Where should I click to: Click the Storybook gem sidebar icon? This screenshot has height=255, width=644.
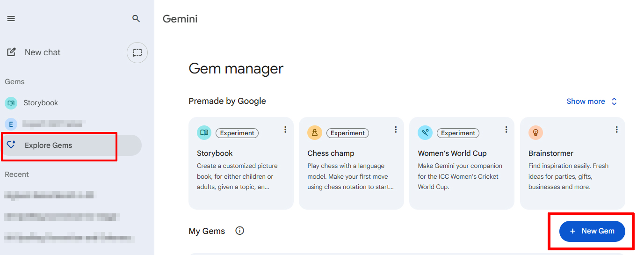tap(11, 103)
